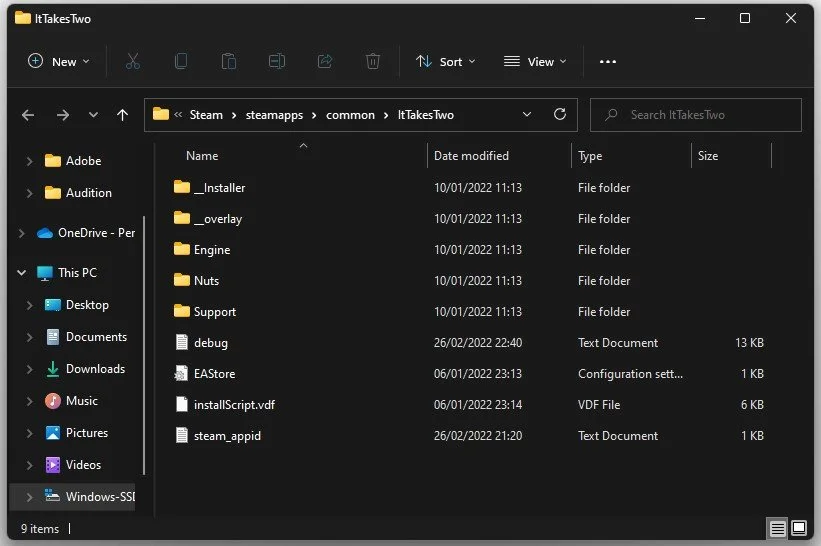Select the file named EAStore
The width and height of the screenshot is (821, 546).
coord(214,374)
